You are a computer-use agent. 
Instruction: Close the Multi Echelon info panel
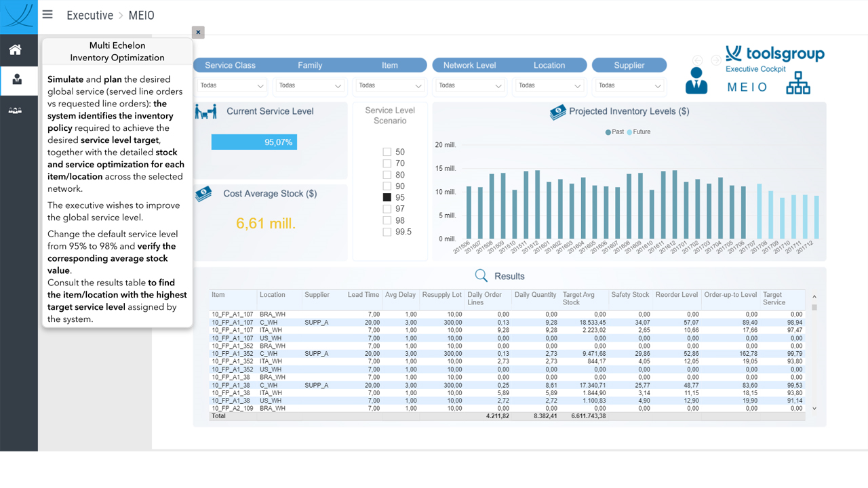(x=198, y=32)
